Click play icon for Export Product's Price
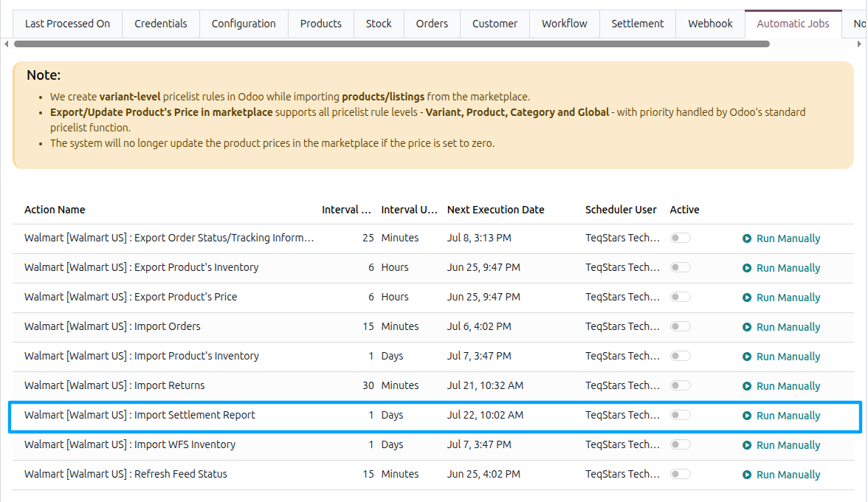Viewport: 868px width, 502px height. pyautogui.click(x=747, y=298)
